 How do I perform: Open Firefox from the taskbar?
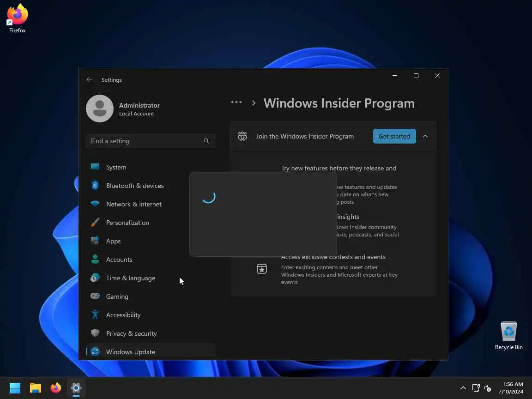(x=55, y=388)
